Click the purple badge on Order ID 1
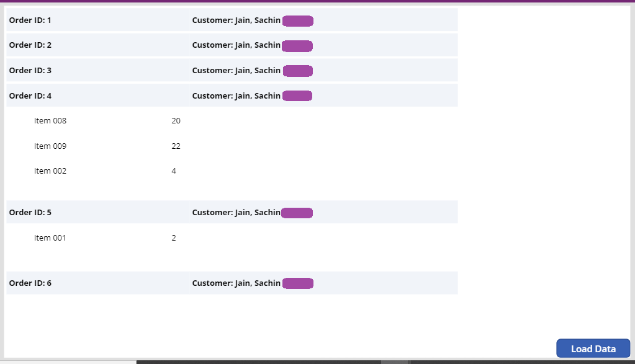635x364 pixels. coord(297,20)
